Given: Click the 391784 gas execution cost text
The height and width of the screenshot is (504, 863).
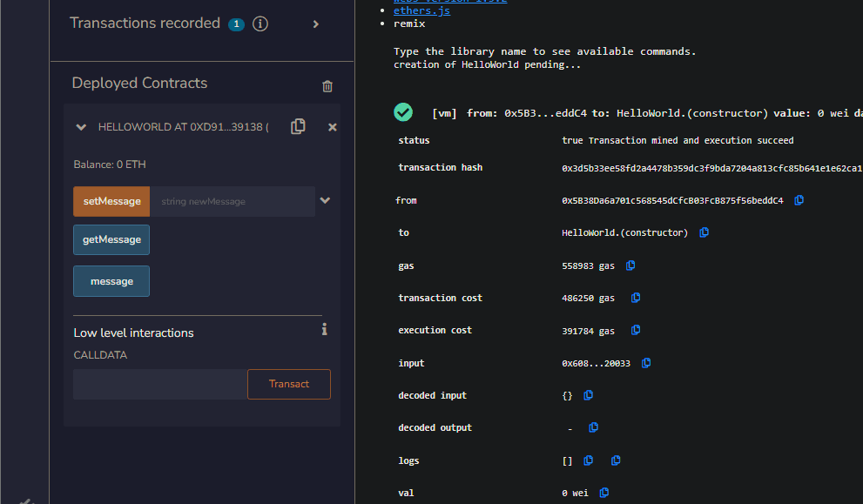Looking at the screenshot, I should pos(588,331).
